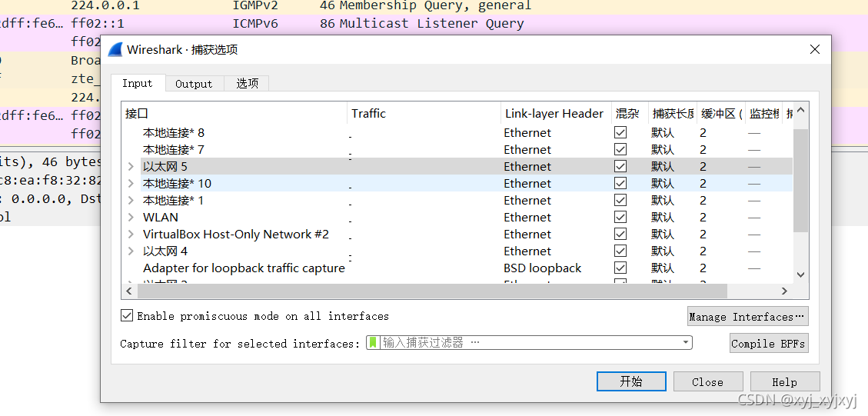
Task: Click 默认 snaplen cell for WLAN
Action: [663, 217]
